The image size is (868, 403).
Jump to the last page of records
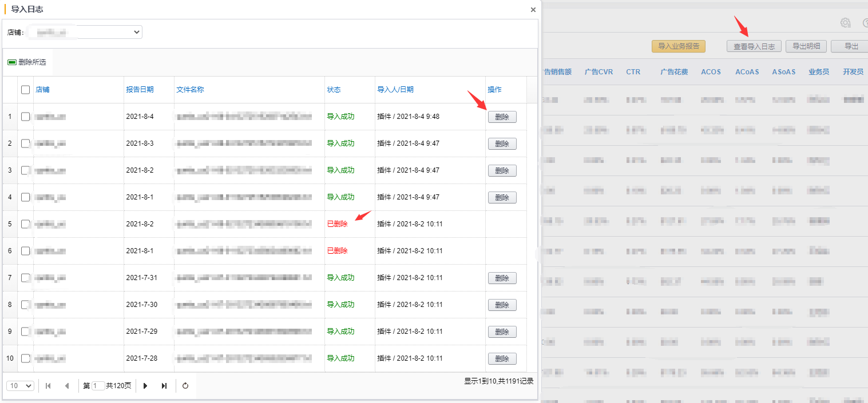[x=164, y=386]
